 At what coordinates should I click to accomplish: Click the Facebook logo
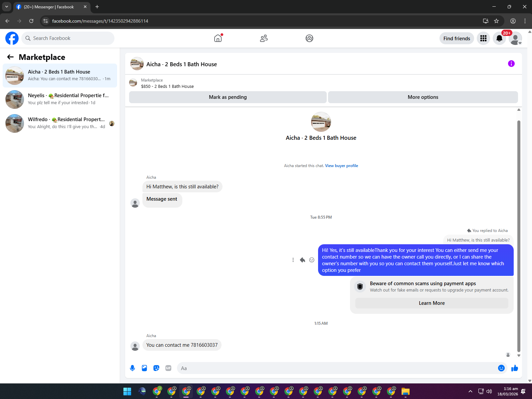[x=12, y=38]
